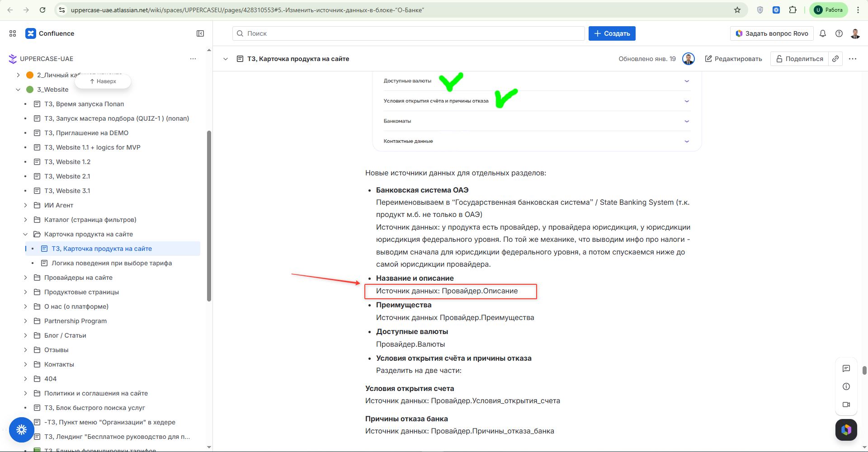Click the sidebar vertical scrollbar
The height and width of the screenshot is (452, 868).
[x=209, y=216]
